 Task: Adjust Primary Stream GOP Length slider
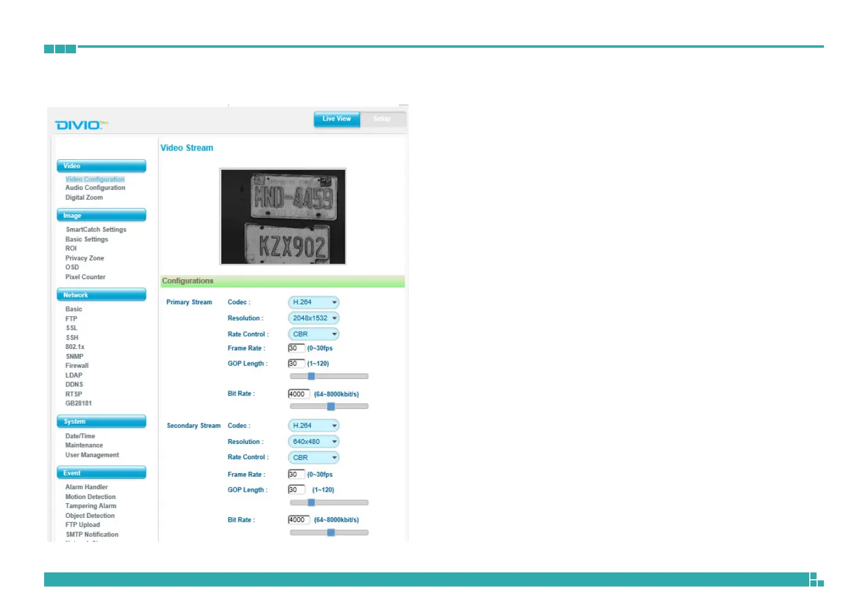pos(329,377)
